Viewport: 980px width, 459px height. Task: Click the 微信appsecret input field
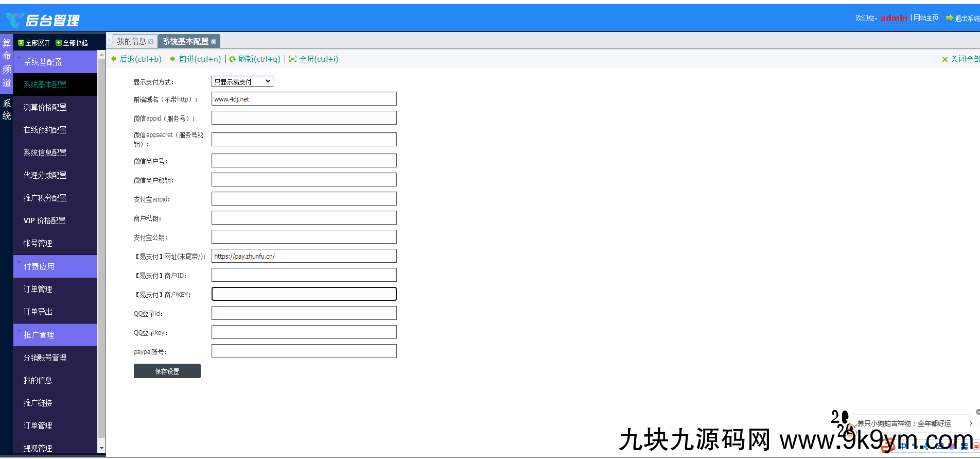[304, 140]
